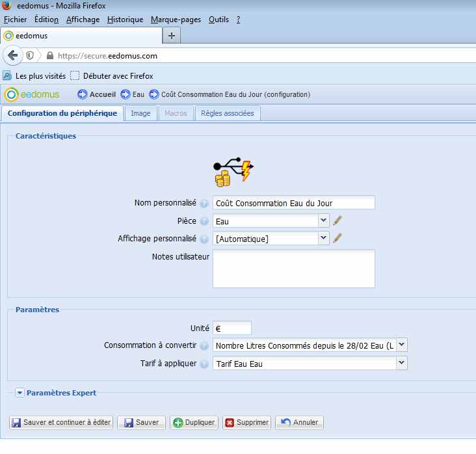Open the Marque-pages menu

click(x=176, y=20)
